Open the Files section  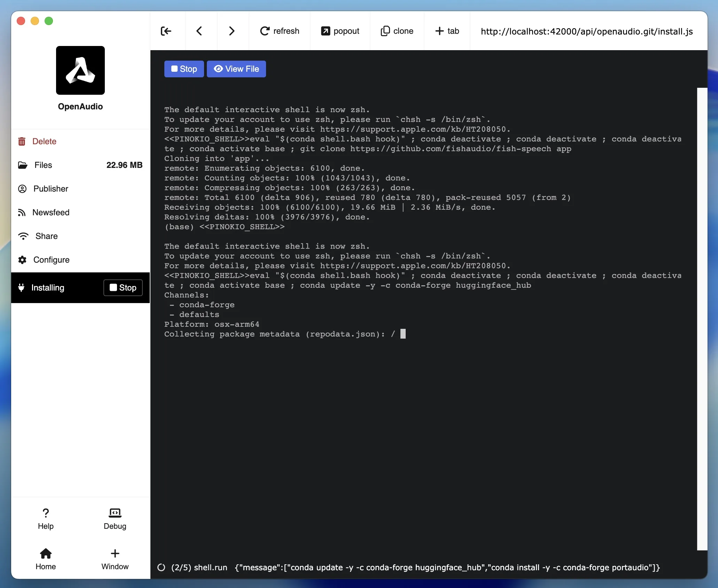tap(42, 165)
